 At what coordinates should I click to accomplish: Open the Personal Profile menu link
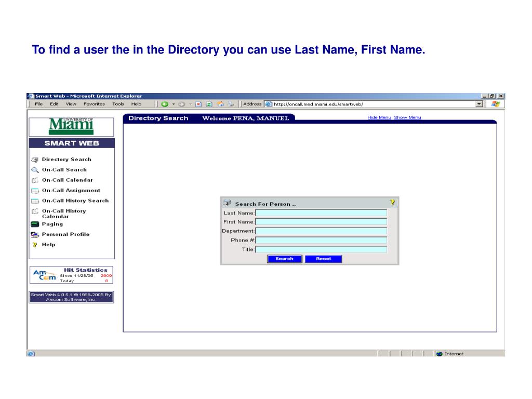click(x=65, y=234)
